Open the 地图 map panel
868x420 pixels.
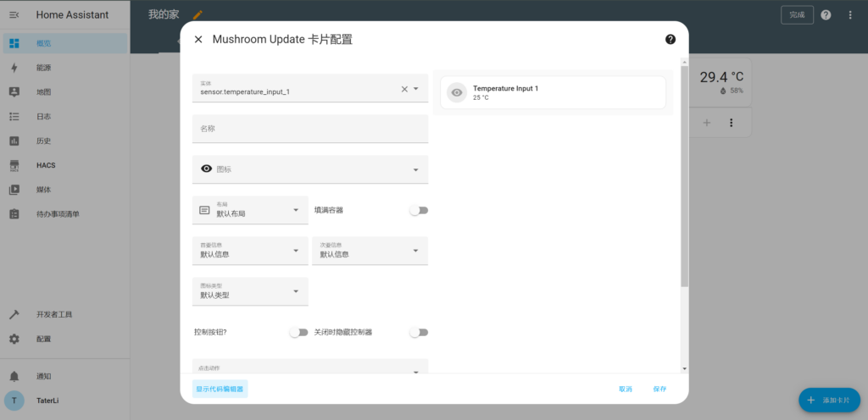[x=64, y=92]
